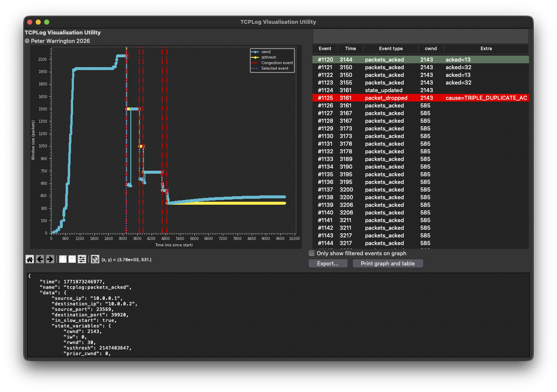Select event row #1133
Image resolution: width=557 pixels, height=392 pixels.
[x=421, y=159]
